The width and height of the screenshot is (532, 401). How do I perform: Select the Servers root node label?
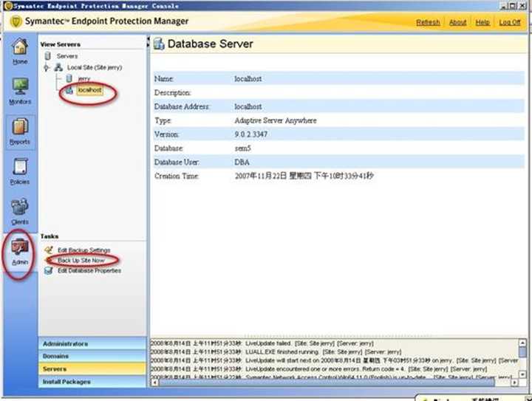(x=67, y=56)
